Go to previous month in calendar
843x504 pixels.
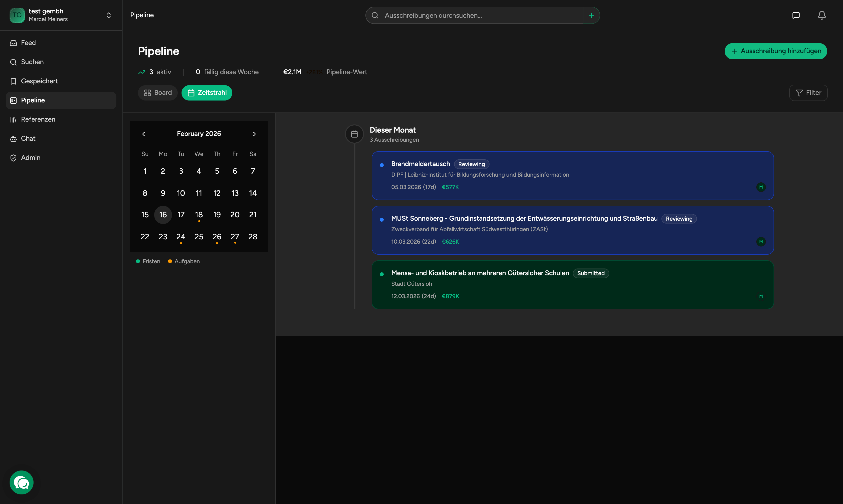pyautogui.click(x=144, y=134)
